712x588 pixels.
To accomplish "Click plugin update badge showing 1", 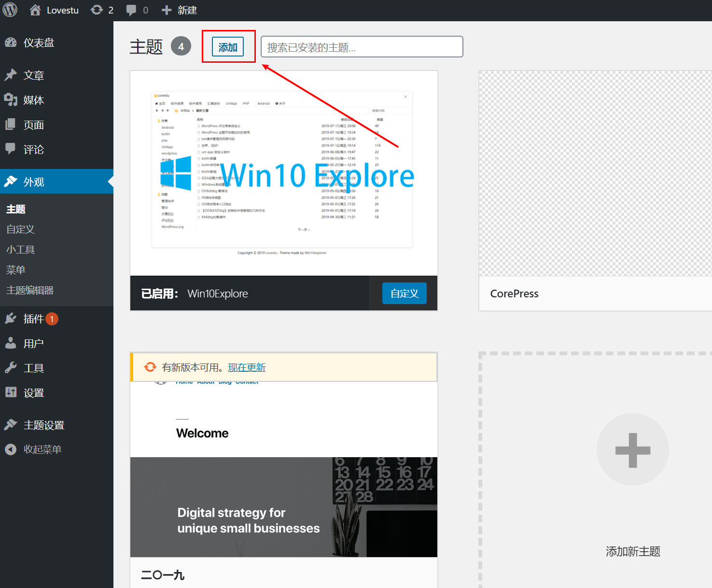I will point(52,319).
